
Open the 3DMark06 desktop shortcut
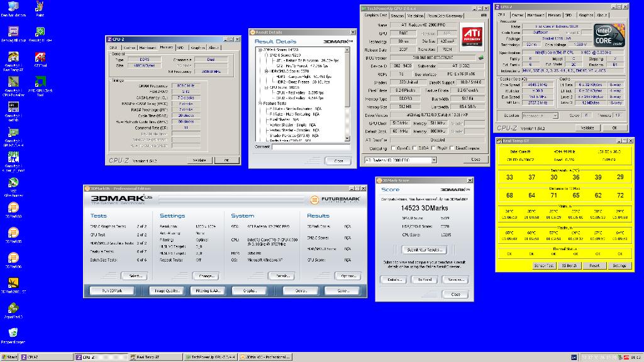click(13, 260)
